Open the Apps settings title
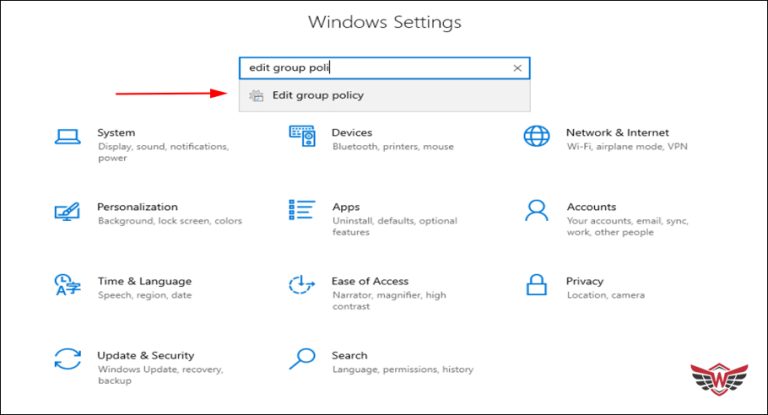The image size is (768, 415). 346,207
